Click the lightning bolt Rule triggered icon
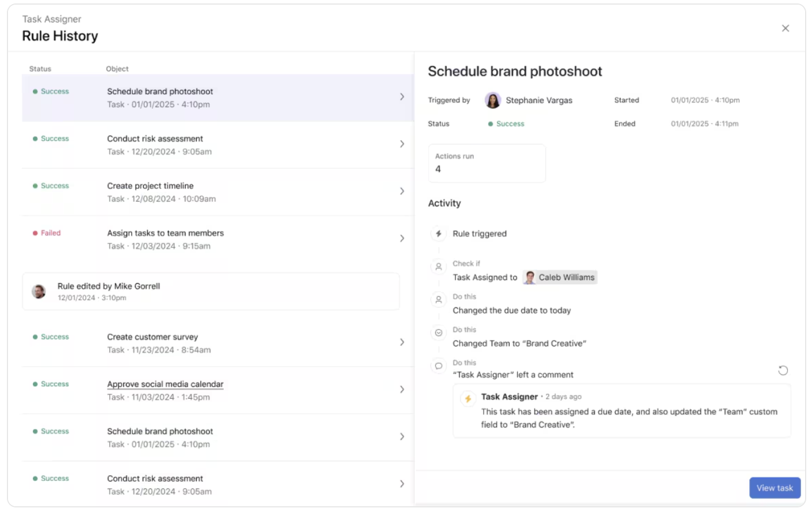812x512 pixels. 438,234
